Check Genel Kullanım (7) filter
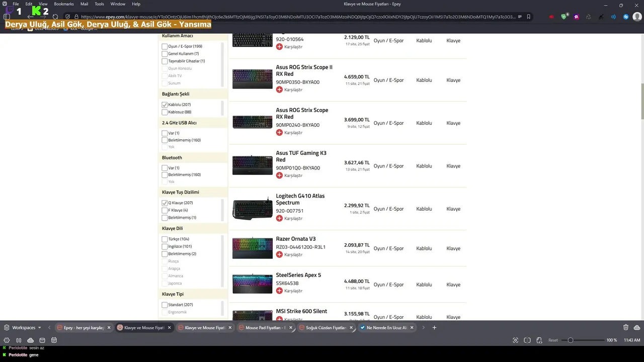 point(165,54)
